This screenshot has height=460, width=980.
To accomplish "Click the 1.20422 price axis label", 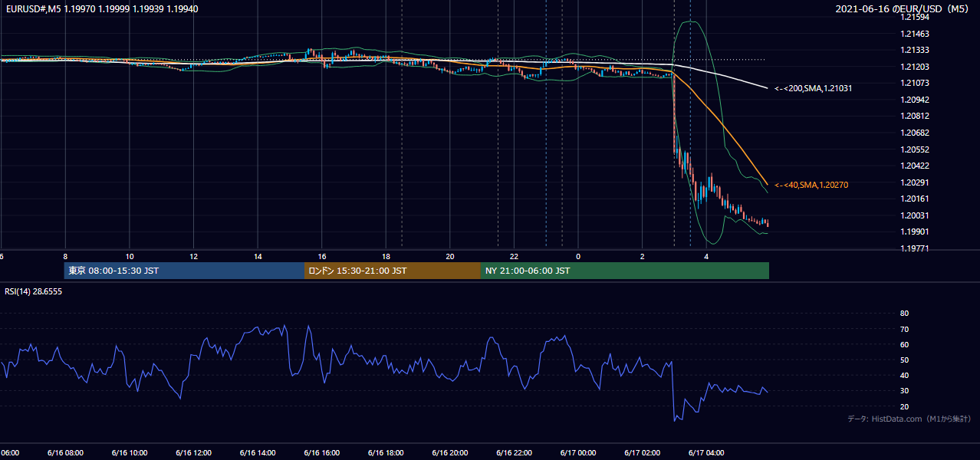I will [914, 166].
